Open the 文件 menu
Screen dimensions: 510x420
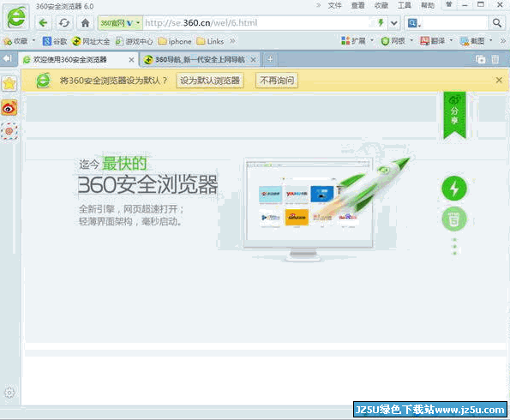tap(334, 5)
